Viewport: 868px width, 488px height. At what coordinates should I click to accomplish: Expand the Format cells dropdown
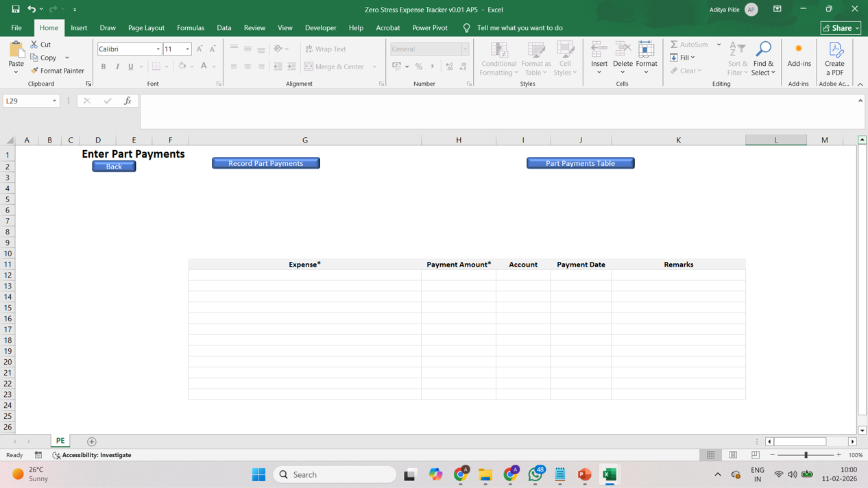(646, 72)
